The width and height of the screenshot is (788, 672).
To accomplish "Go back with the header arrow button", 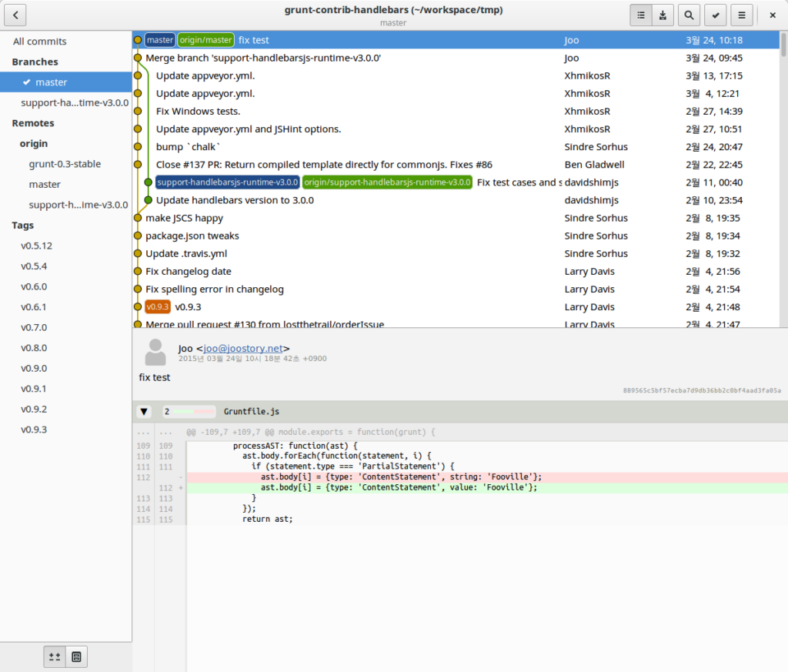I will pos(15,15).
